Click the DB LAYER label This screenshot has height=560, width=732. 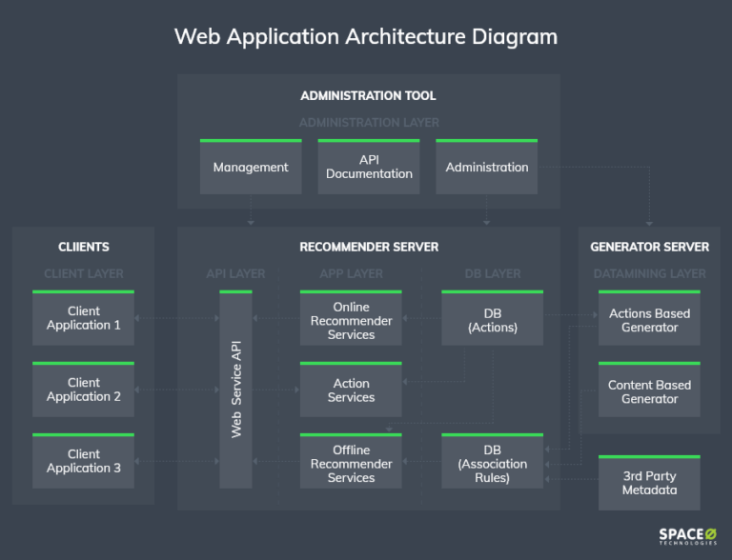click(493, 273)
